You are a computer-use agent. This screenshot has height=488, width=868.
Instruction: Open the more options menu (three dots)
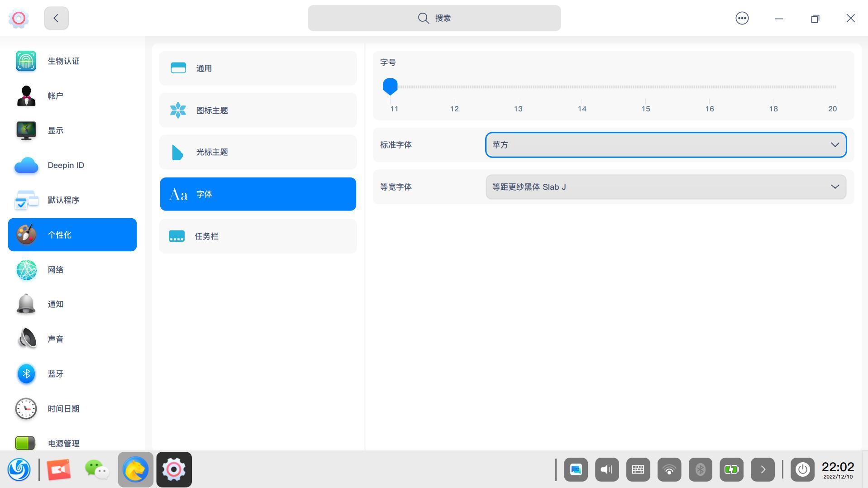coord(742,18)
